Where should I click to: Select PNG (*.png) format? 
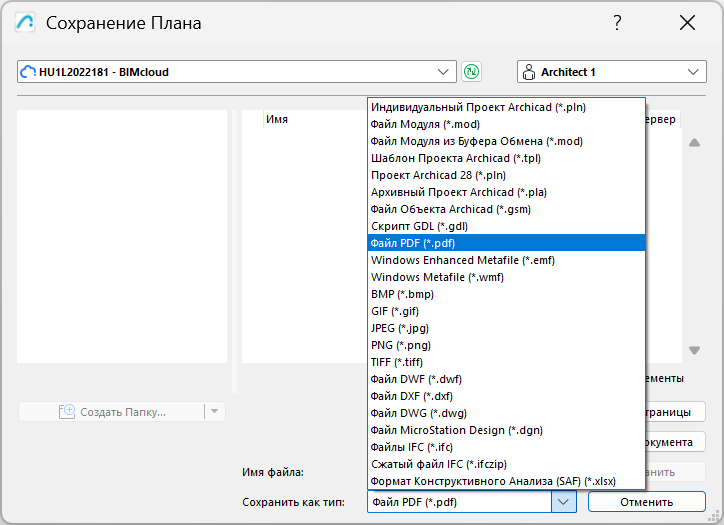point(507,345)
